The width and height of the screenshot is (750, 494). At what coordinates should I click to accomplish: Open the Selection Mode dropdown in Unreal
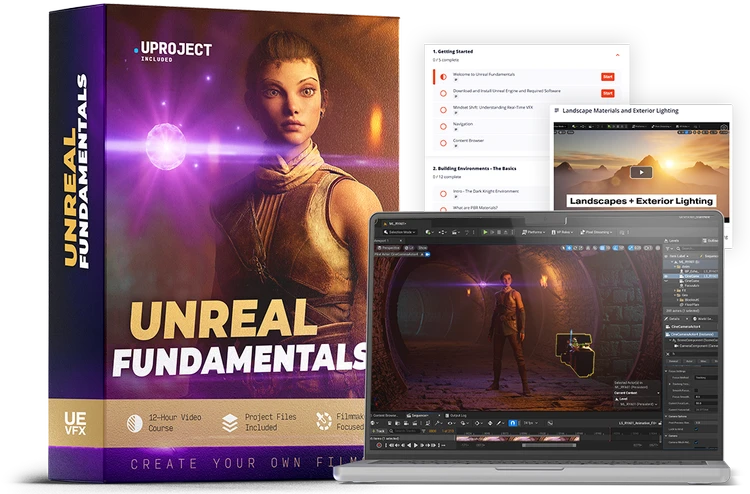click(x=400, y=232)
